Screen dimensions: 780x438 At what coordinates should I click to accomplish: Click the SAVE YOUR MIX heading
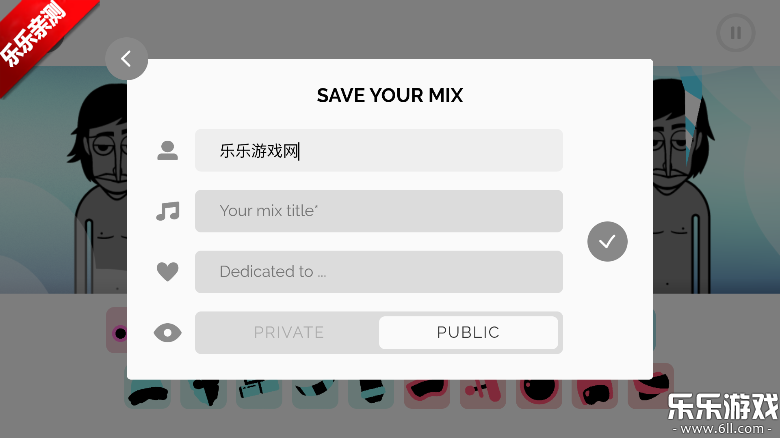[390, 96]
